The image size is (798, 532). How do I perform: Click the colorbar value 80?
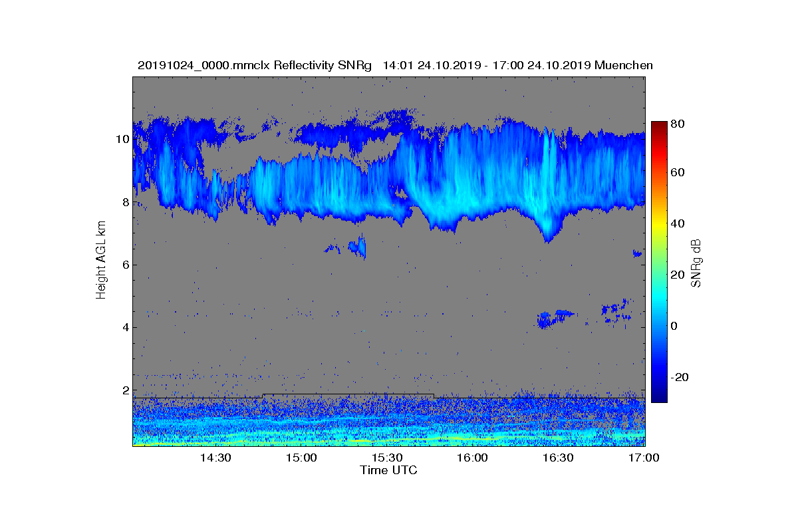pyautogui.click(x=679, y=124)
